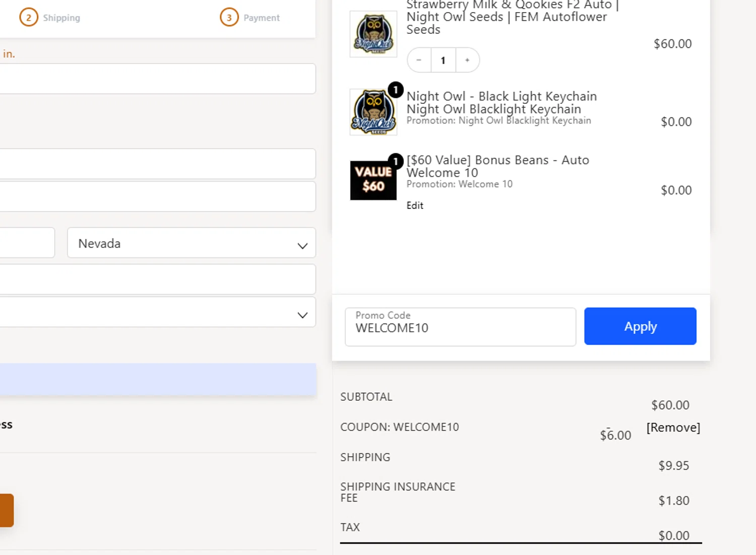Open the Nevada state dropdown
The image size is (756, 555).
pos(192,243)
